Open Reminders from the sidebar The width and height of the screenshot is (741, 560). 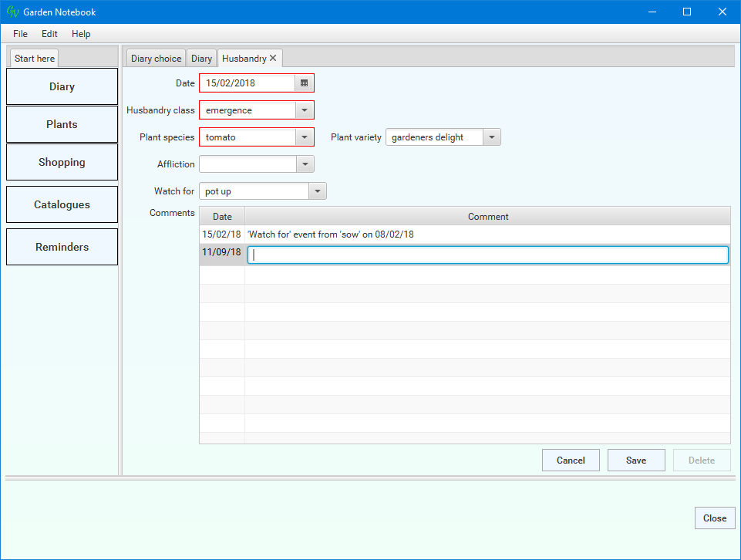[62, 247]
